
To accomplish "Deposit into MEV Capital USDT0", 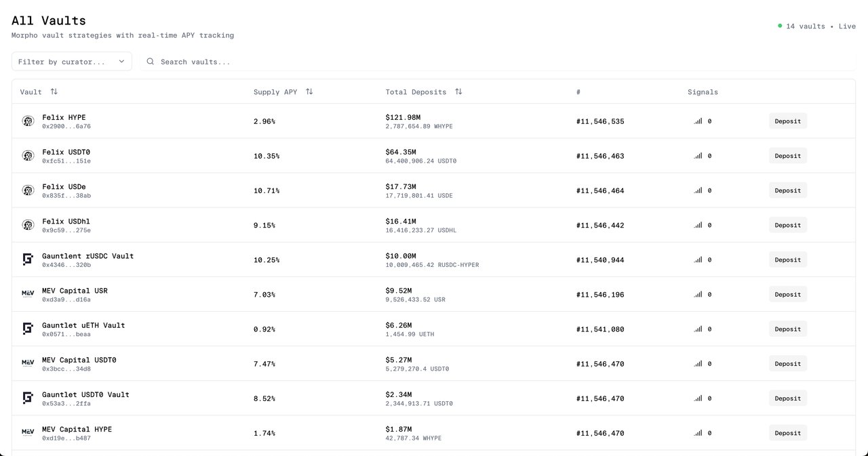I will 788,363.
